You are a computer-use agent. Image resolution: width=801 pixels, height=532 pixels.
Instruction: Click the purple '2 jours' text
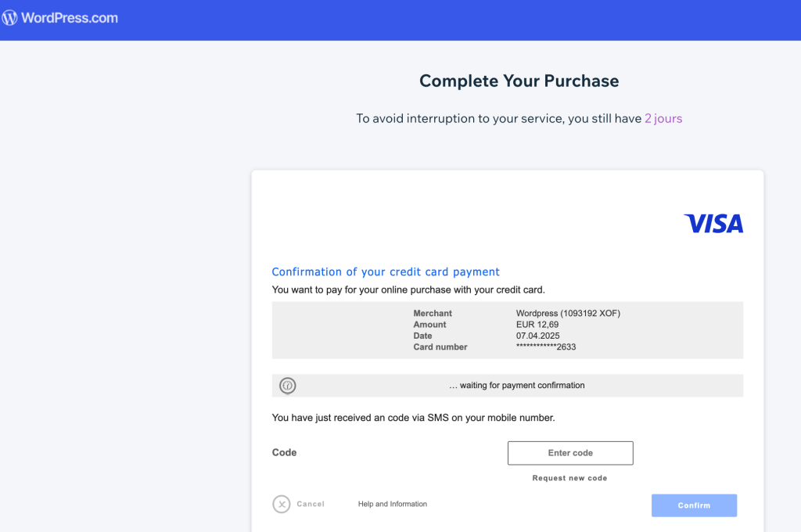(663, 119)
